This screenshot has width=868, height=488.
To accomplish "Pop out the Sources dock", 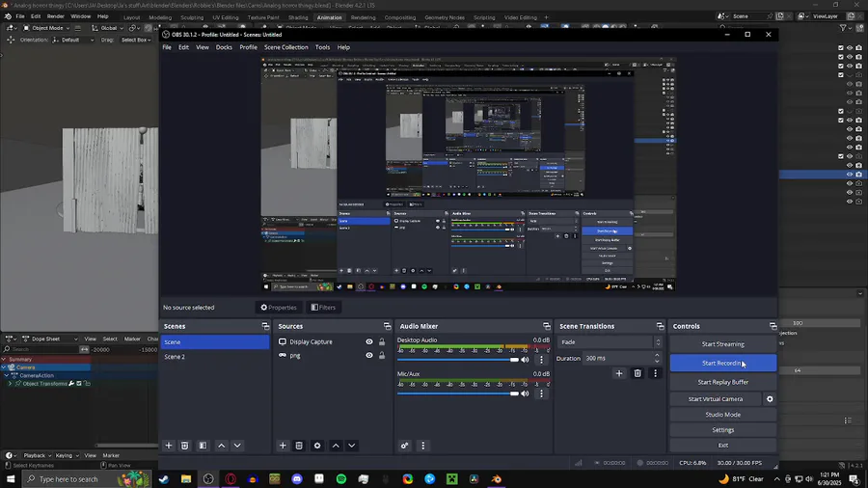I will click(387, 326).
